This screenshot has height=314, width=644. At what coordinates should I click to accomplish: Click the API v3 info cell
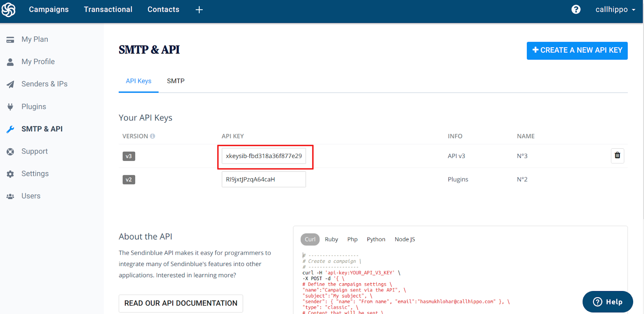[456, 156]
